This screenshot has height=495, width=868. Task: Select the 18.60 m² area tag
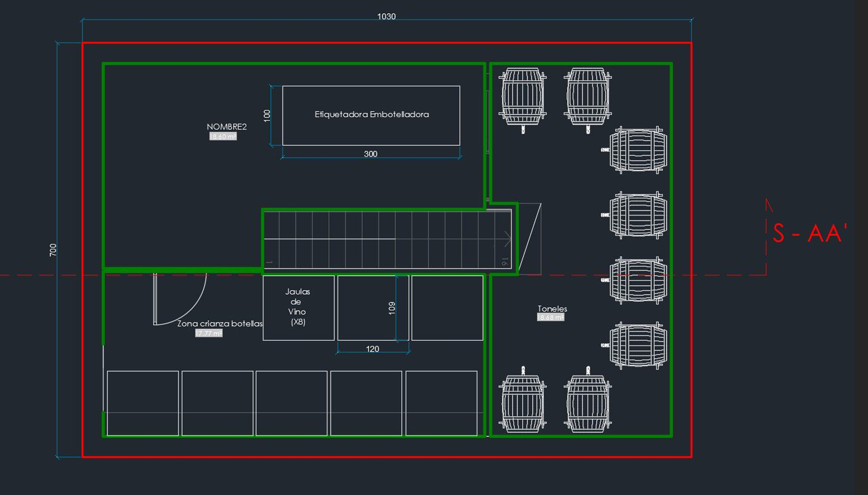[x=223, y=137]
